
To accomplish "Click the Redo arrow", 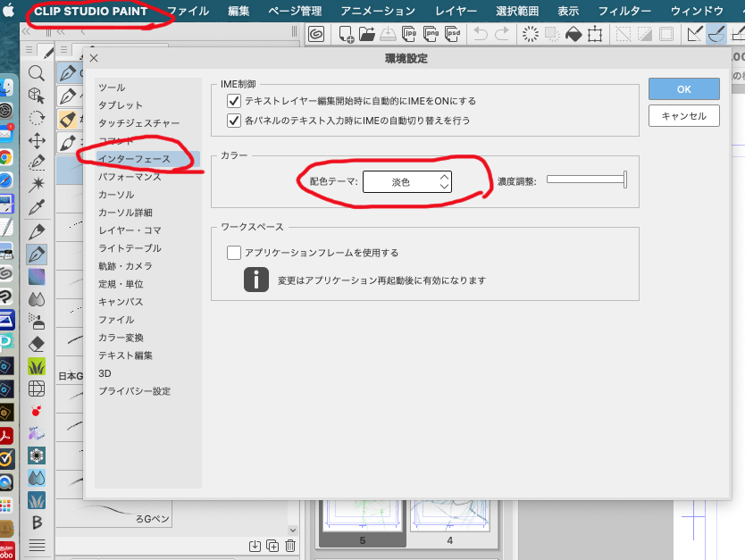I will 502,34.
